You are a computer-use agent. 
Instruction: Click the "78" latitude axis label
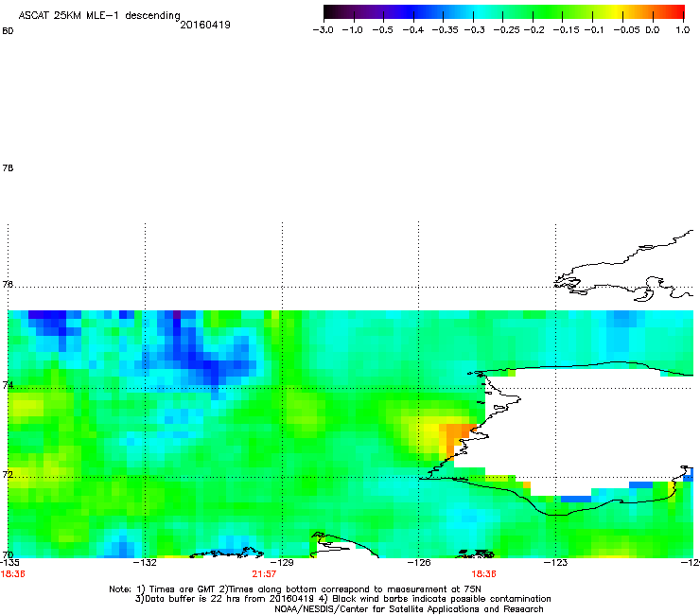pyautogui.click(x=8, y=167)
